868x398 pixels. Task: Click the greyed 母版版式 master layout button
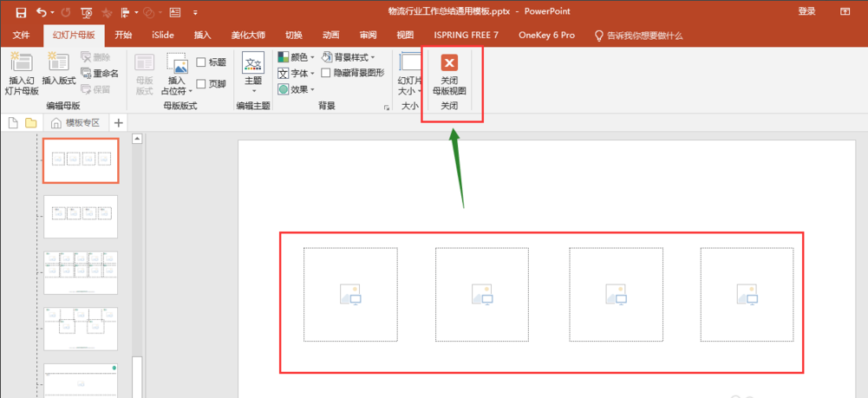point(145,74)
